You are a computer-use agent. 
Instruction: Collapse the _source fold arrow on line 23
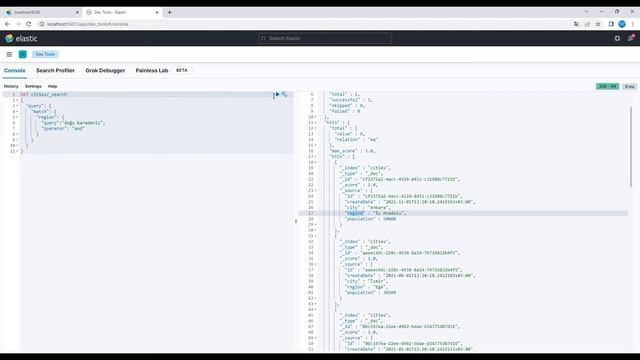tap(316, 190)
